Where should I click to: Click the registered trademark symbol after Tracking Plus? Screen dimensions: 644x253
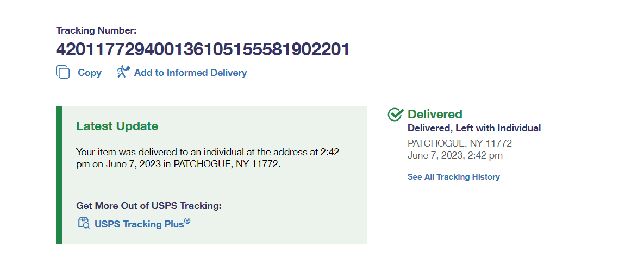click(187, 221)
